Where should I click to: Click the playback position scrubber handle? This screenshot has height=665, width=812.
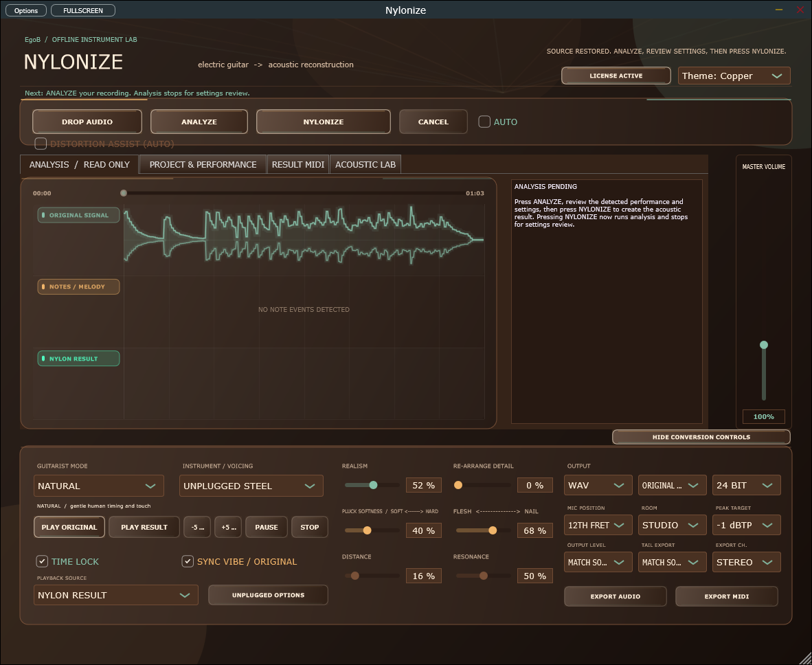click(123, 193)
